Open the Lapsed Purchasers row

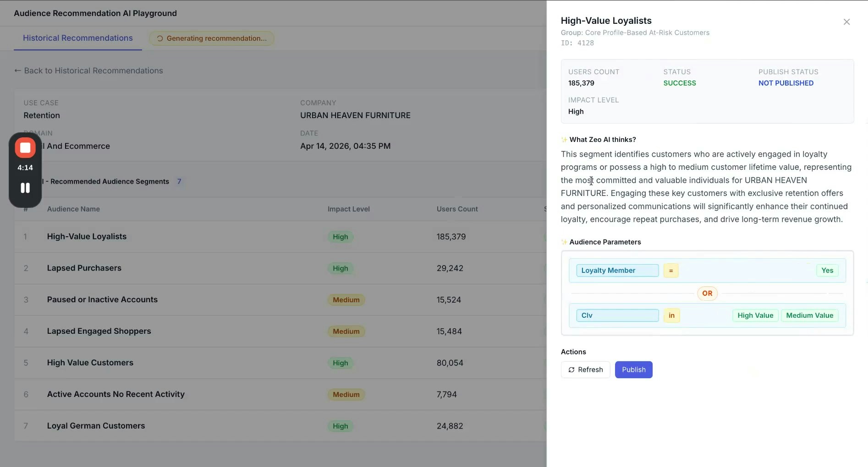point(84,268)
